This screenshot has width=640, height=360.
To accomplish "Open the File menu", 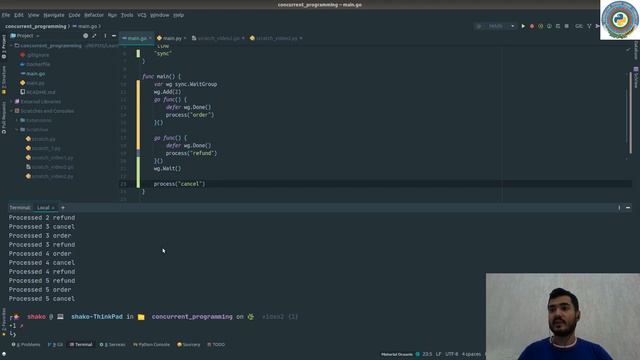I will click(x=6, y=15).
